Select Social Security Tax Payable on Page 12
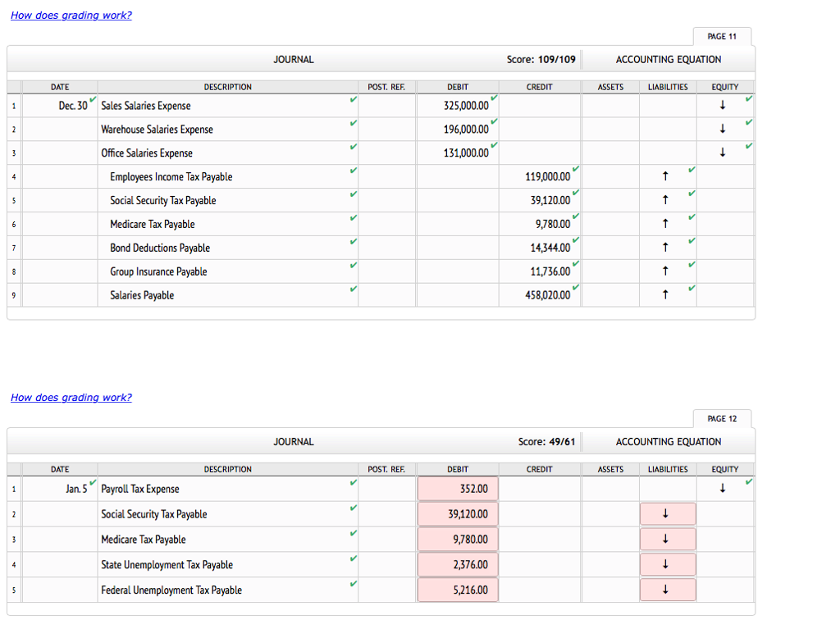 [153, 514]
